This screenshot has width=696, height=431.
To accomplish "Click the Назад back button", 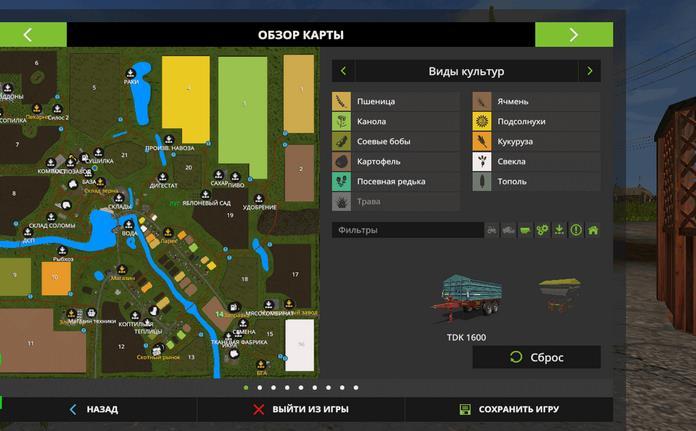I will coord(93,409).
